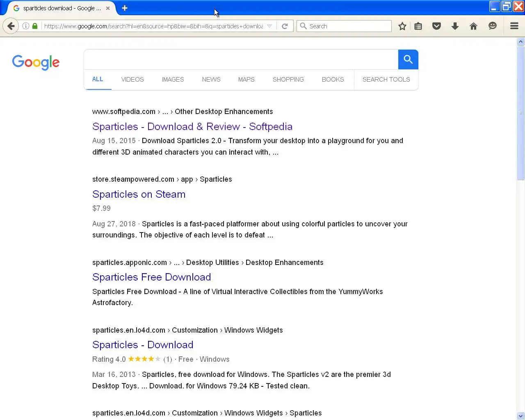Click the search magnifier in Firefox search box
The image size is (525, 420).
(303, 26)
